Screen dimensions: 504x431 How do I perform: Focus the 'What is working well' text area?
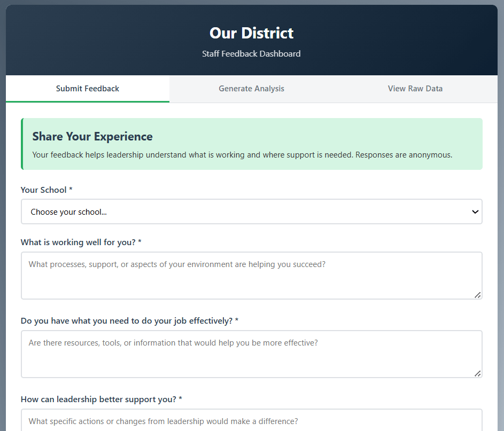[x=251, y=275]
